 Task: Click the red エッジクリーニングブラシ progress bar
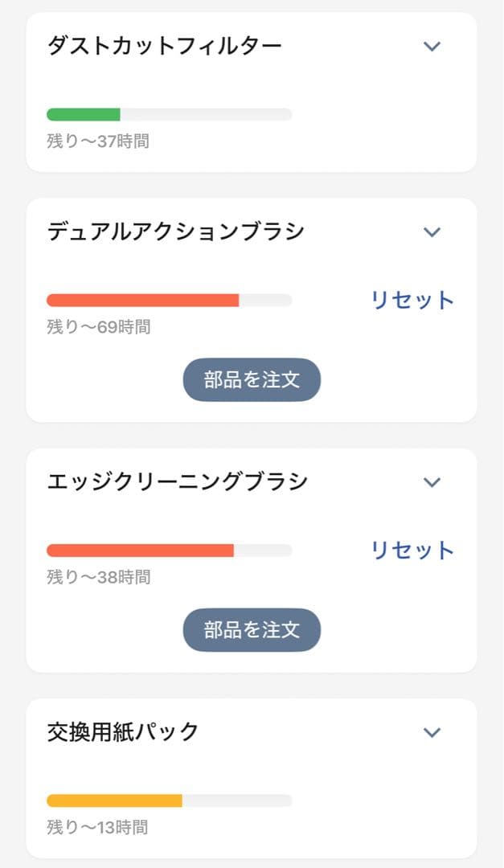click(141, 551)
